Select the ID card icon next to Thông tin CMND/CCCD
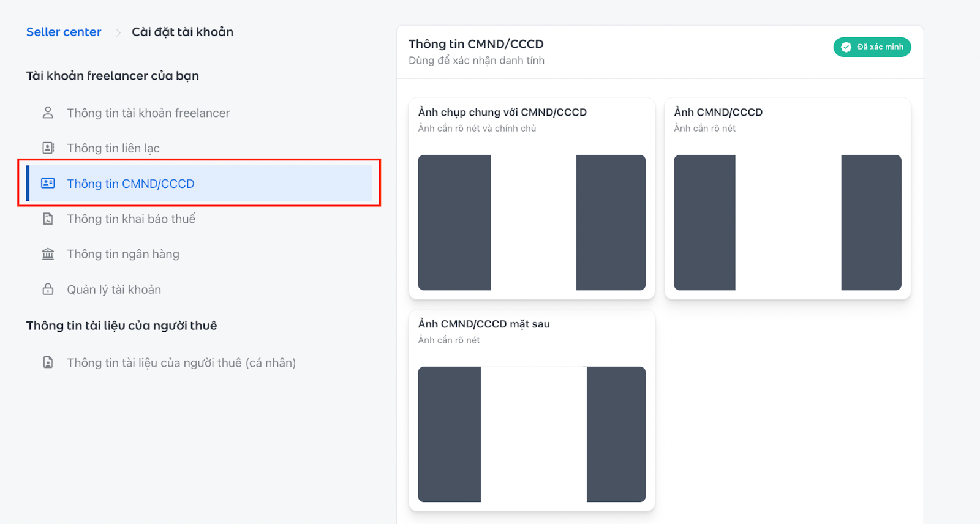 (x=48, y=183)
